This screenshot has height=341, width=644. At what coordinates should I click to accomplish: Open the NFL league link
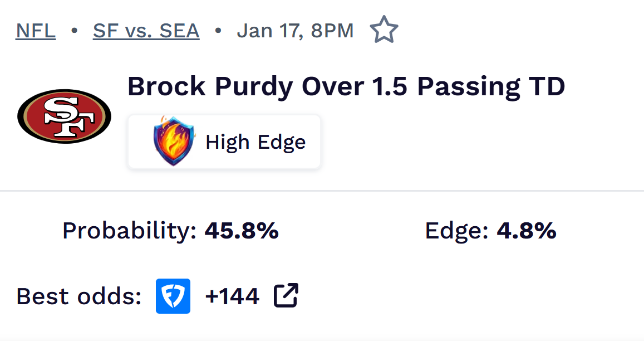point(36,31)
